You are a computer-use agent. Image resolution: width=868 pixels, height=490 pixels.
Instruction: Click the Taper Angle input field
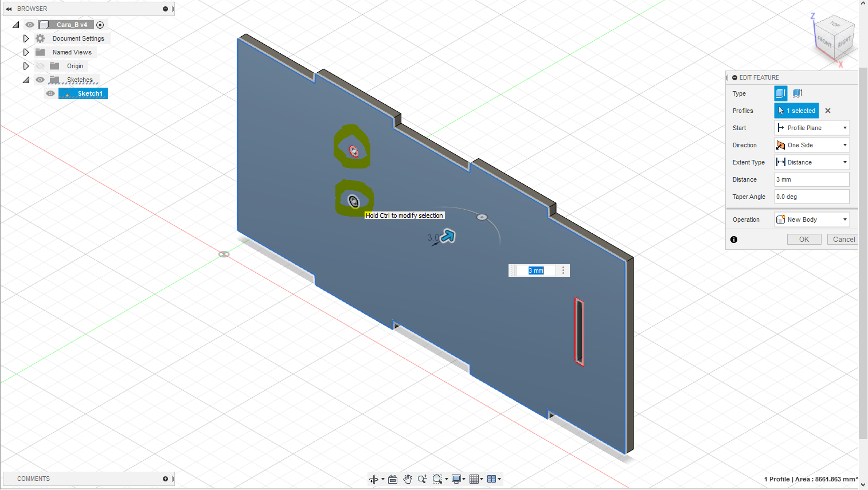click(x=812, y=197)
